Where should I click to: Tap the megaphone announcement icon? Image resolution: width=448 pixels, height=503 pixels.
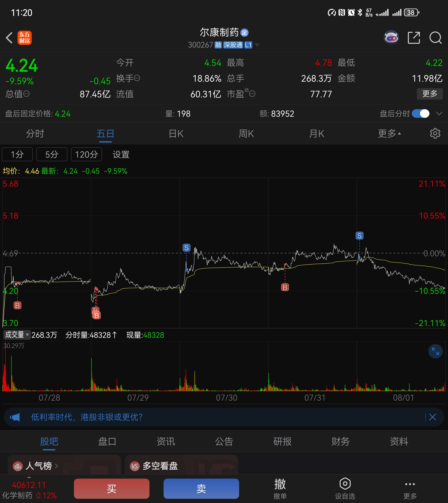tap(15, 417)
